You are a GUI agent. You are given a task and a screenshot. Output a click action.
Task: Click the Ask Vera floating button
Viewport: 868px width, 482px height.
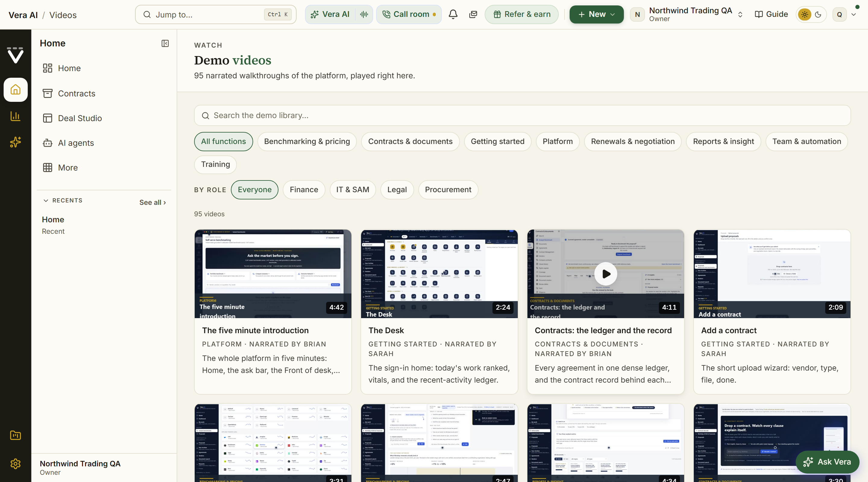coord(827,462)
